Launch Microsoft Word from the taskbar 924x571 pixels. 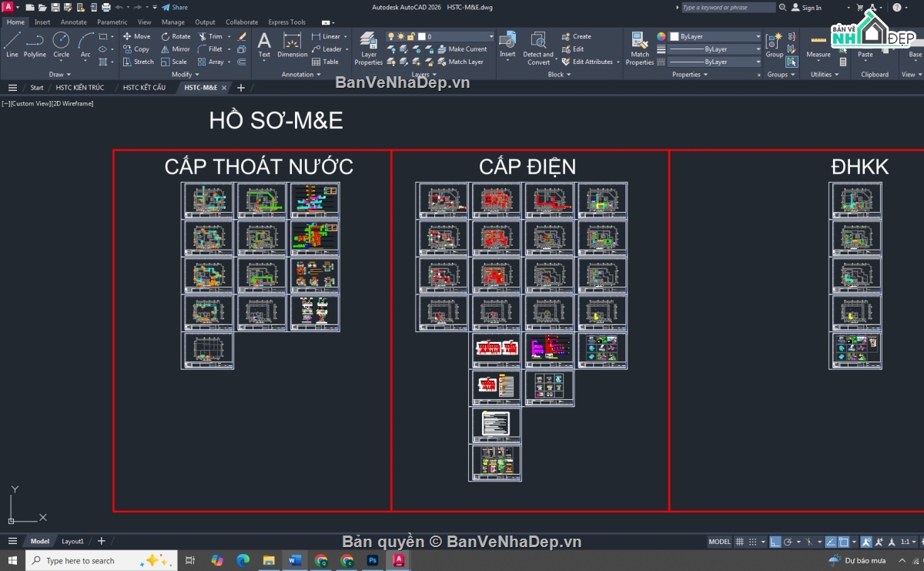point(295,560)
